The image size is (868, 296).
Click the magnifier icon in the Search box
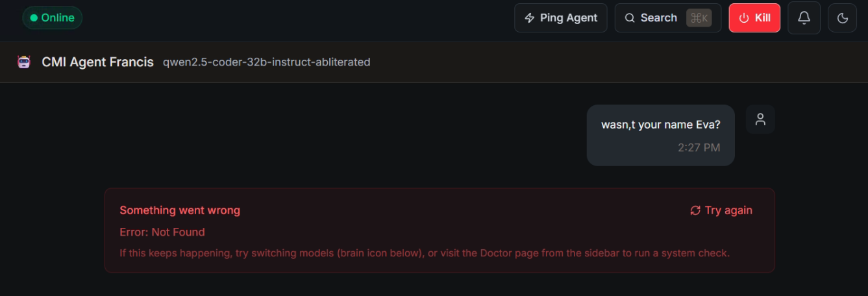click(630, 18)
